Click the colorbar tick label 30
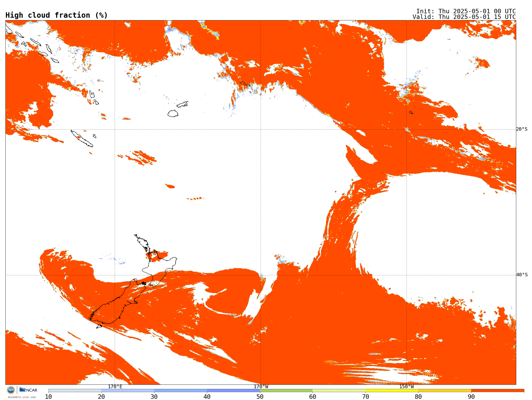Screen dimensions: 532x400 [154, 397]
